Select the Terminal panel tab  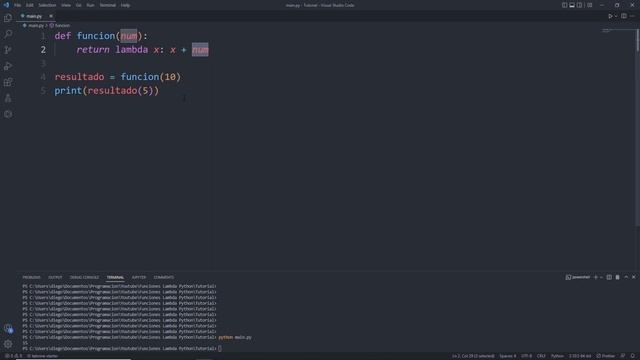pyautogui.click(x=115, y=277)
